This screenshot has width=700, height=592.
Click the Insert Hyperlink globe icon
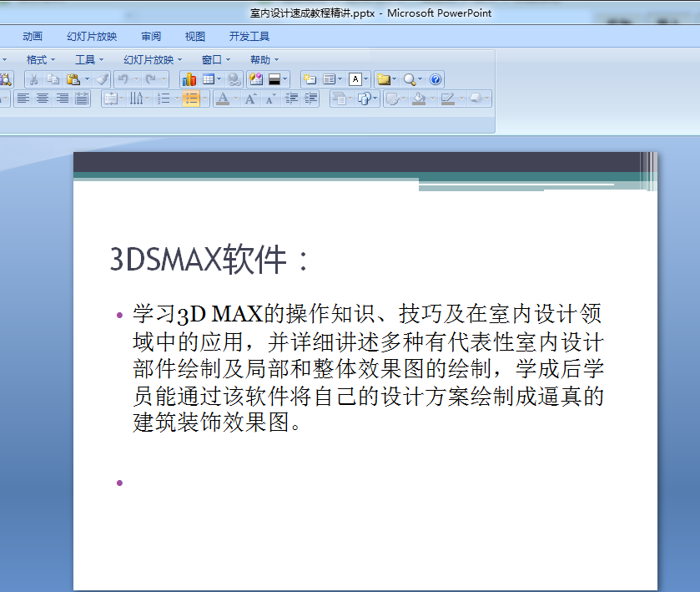(234, 79)
